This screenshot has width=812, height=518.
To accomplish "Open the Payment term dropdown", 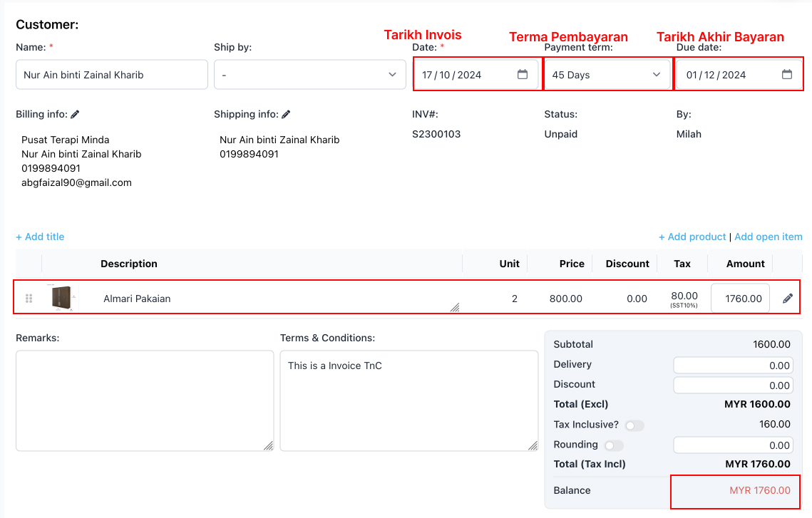I will click(x=607, y=75).
